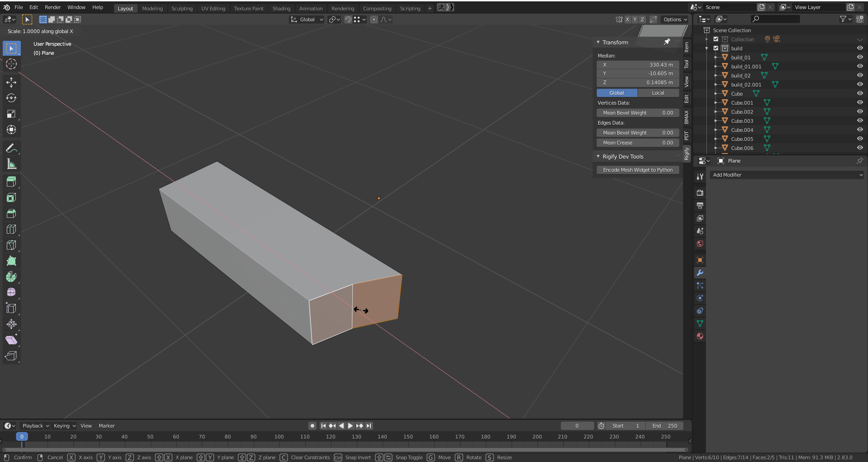Collapse the build collection in outliner
This screenshot has height=462, width=868.
[706, 48]
